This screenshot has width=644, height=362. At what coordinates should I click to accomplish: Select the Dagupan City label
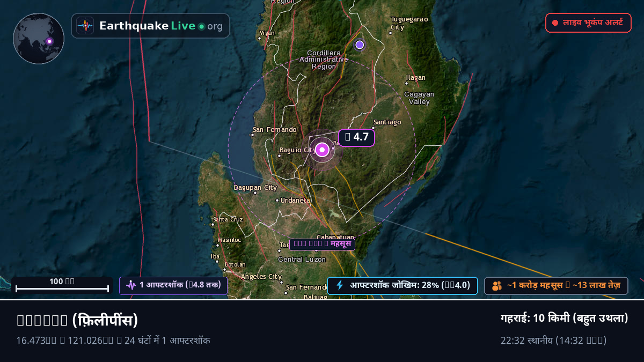(255, 188)
